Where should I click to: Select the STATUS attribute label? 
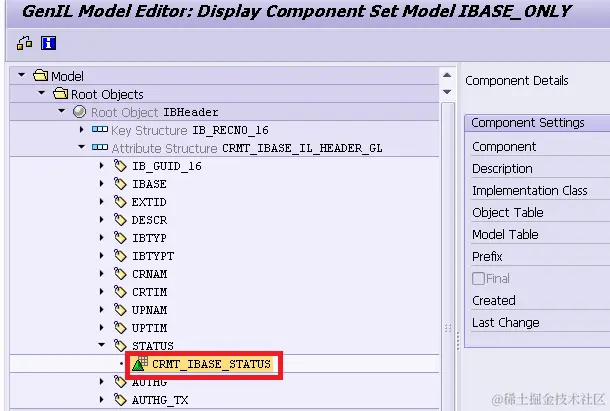(x=153, y=346)
